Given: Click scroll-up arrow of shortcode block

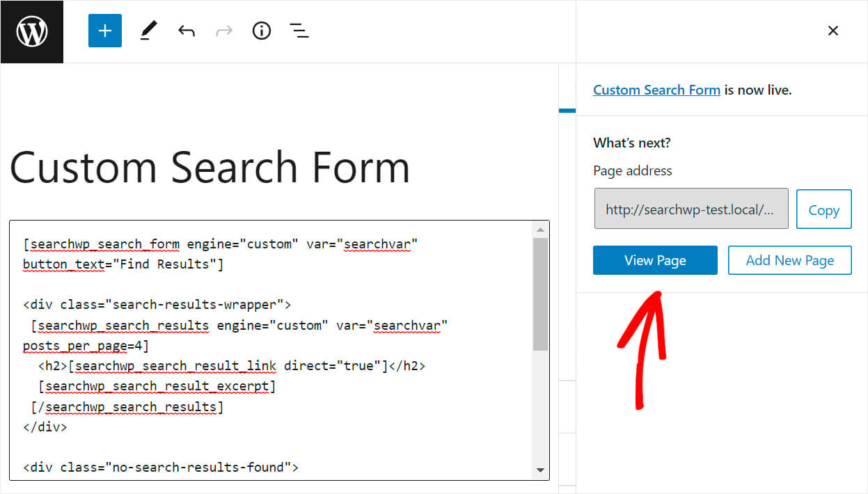Looking at the screenshot, I should tap(540, 230).
